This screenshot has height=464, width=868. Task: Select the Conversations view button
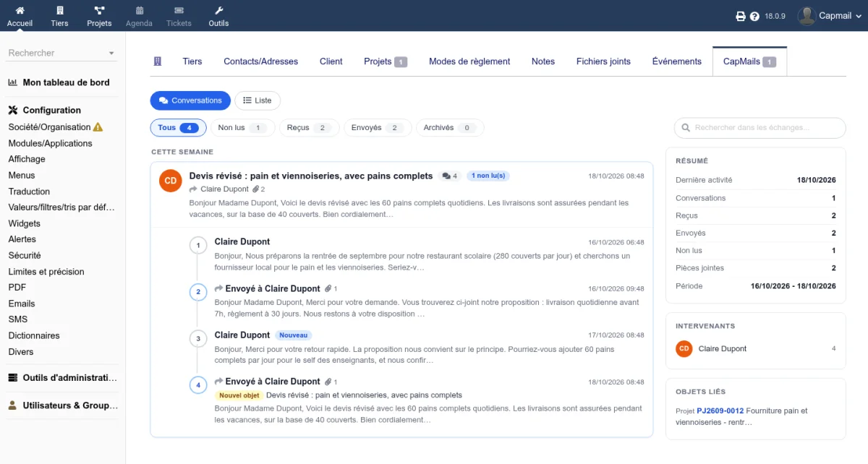pos(190,100)
